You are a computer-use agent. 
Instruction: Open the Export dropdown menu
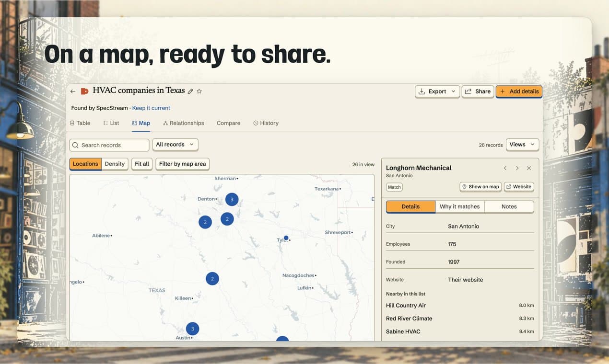click(437, 91)
